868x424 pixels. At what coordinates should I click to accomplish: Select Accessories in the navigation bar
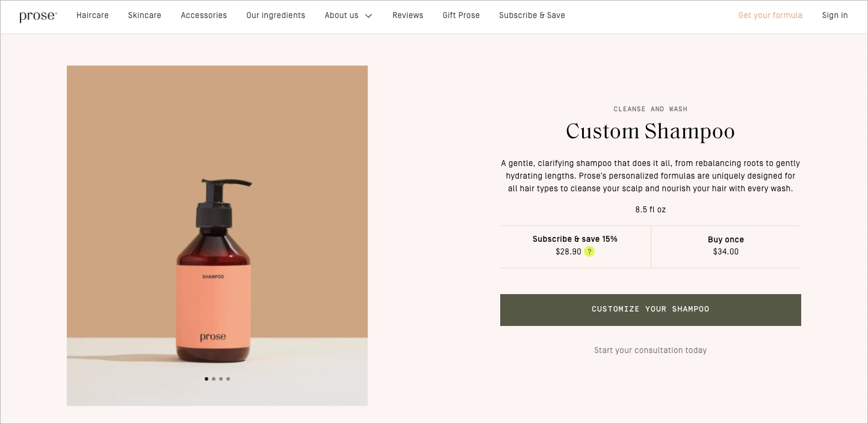point(203,16)
